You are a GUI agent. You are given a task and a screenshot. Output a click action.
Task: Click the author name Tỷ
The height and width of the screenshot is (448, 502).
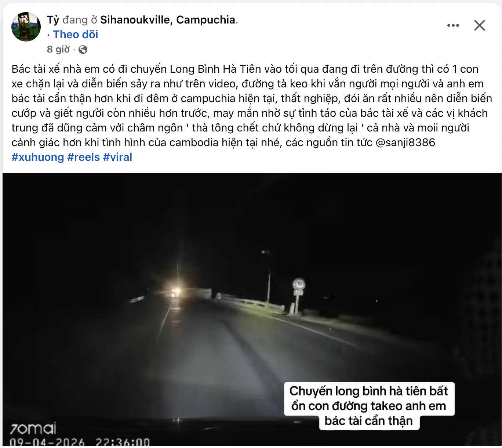coord(53,20)
